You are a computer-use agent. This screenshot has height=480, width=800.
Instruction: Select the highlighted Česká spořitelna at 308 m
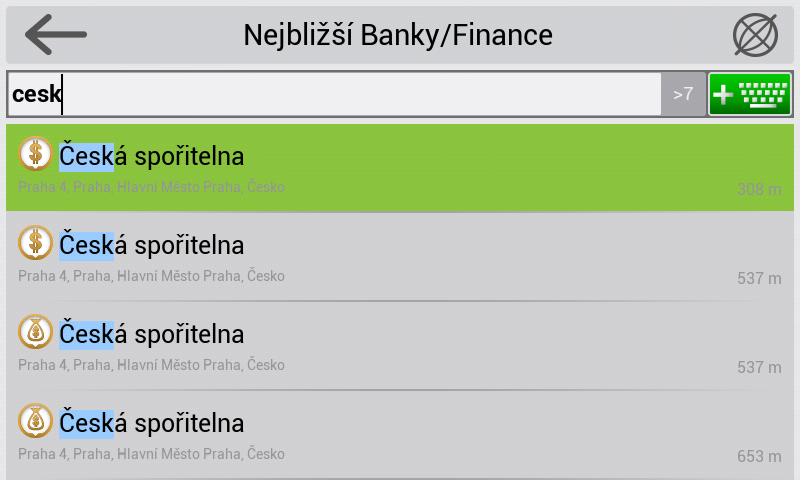point(400,168)
